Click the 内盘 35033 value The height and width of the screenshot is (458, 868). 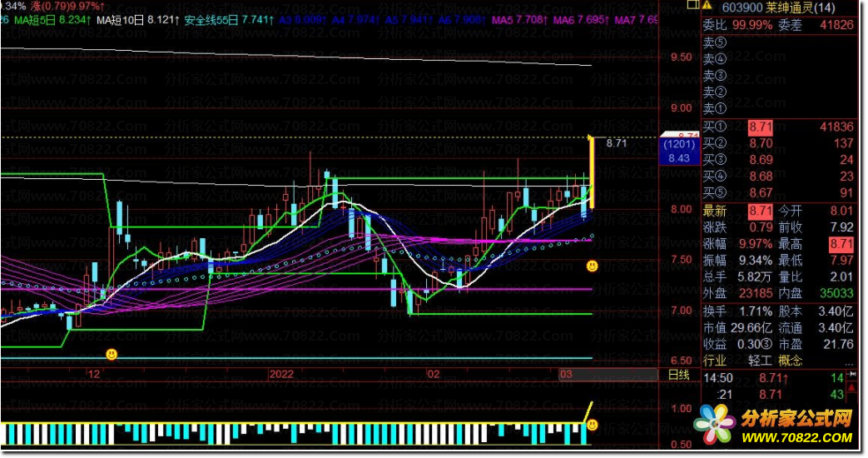(x=836, y=293)
